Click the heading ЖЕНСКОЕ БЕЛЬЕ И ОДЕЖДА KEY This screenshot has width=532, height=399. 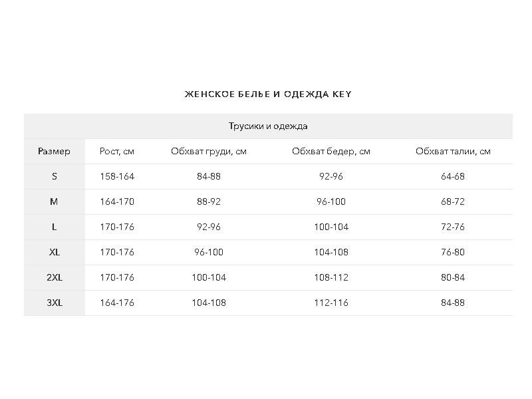tap(268, 94)
